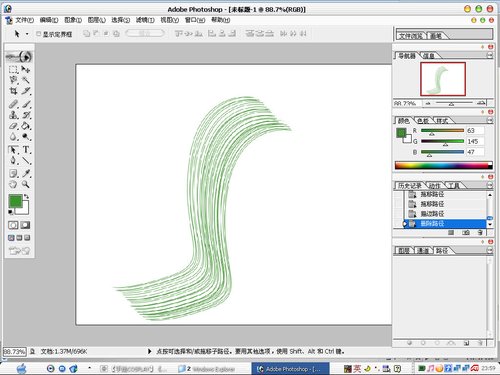The image size is (500, 375).
Task: Swap foreground and background colors
Action: (26, 197)
